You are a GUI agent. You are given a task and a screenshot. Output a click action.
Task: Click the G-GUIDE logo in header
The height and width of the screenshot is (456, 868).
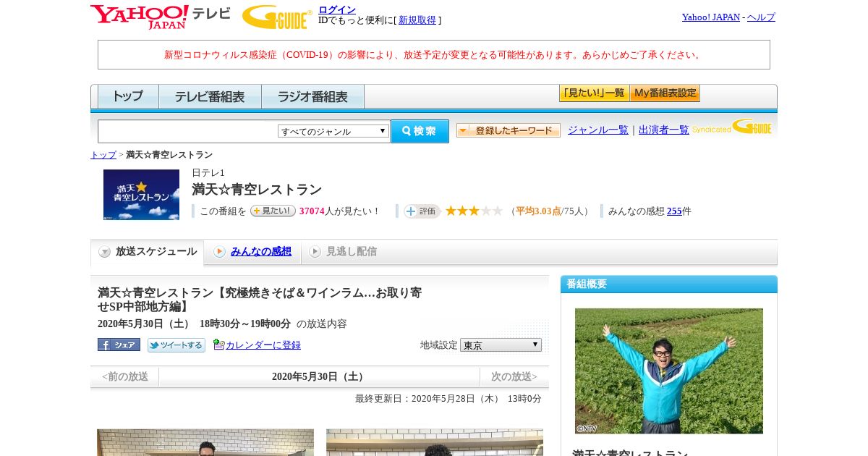tap(277, 17)
